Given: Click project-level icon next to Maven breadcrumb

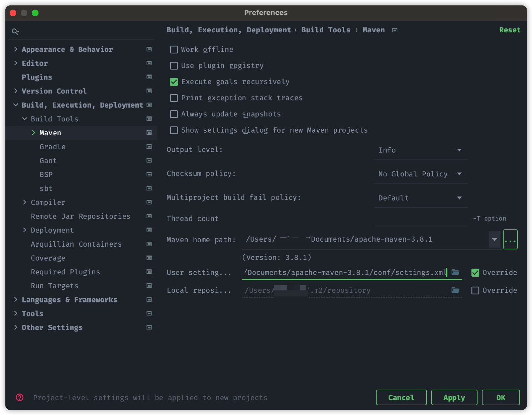Looking at the screenshot, I should [395, 30].
